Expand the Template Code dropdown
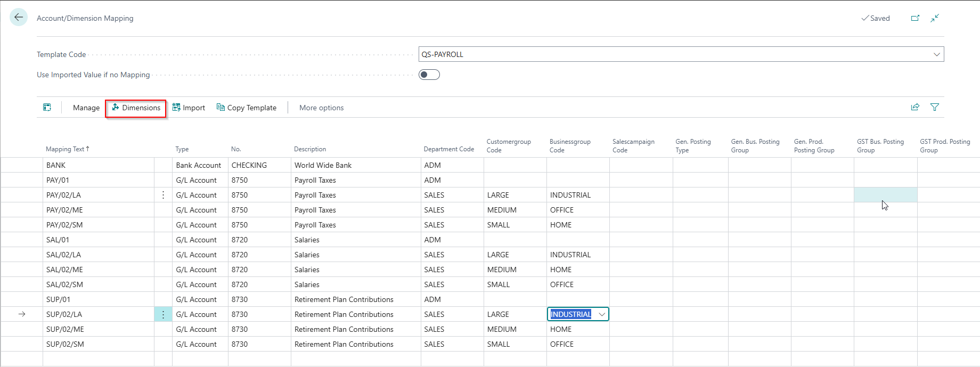The image size is (980, 367). (936, 54)
